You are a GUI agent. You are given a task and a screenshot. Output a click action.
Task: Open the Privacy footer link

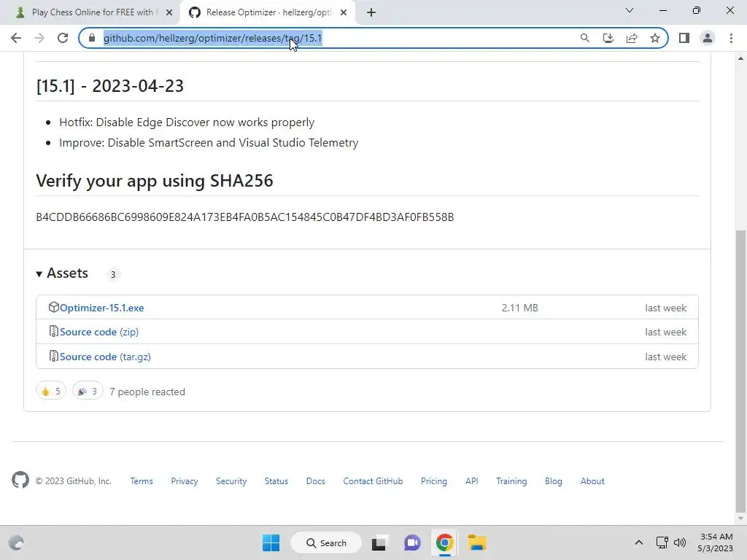(x=185, y=481)
